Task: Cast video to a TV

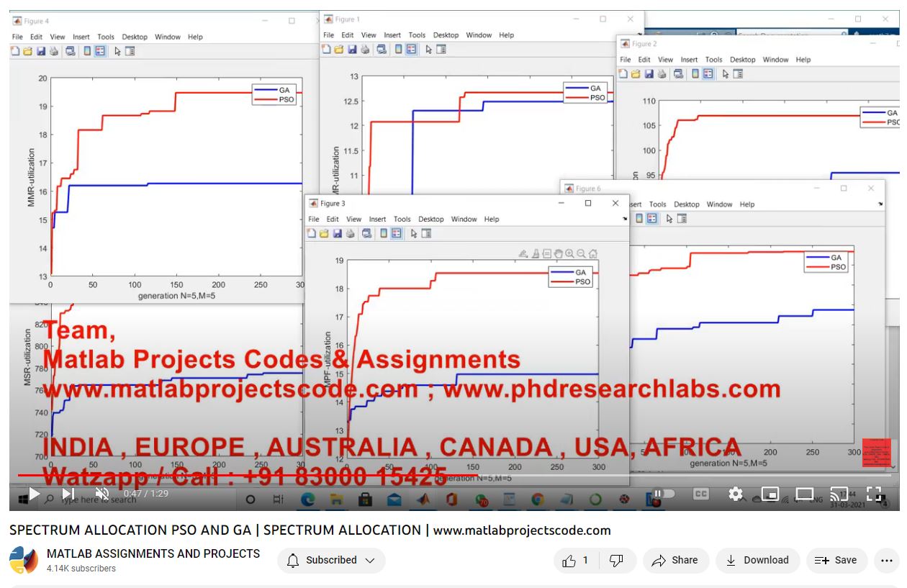Action: 839,494
